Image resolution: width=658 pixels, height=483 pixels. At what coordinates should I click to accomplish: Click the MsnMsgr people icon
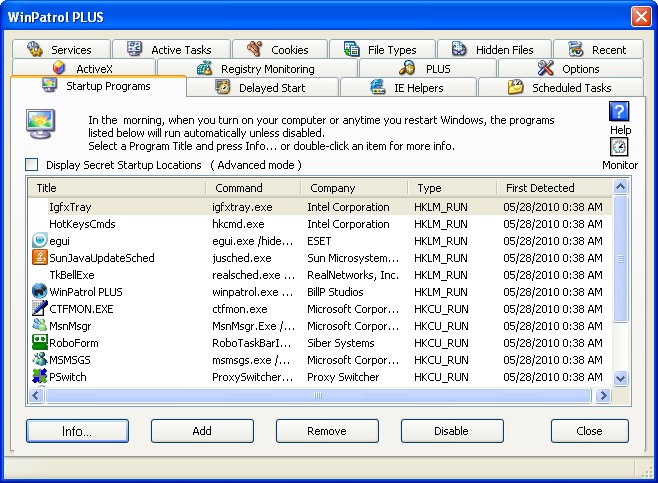point(40,325)
